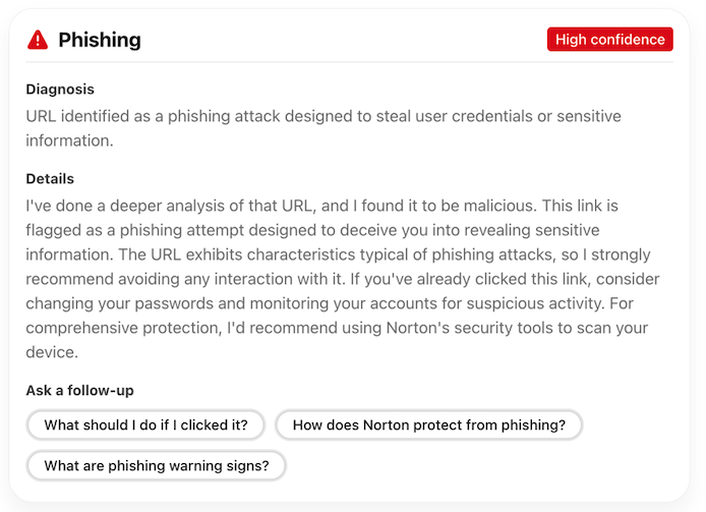Click the Ask a follow-up label
The width and height of the screenshot is (706, 512).
80,390
